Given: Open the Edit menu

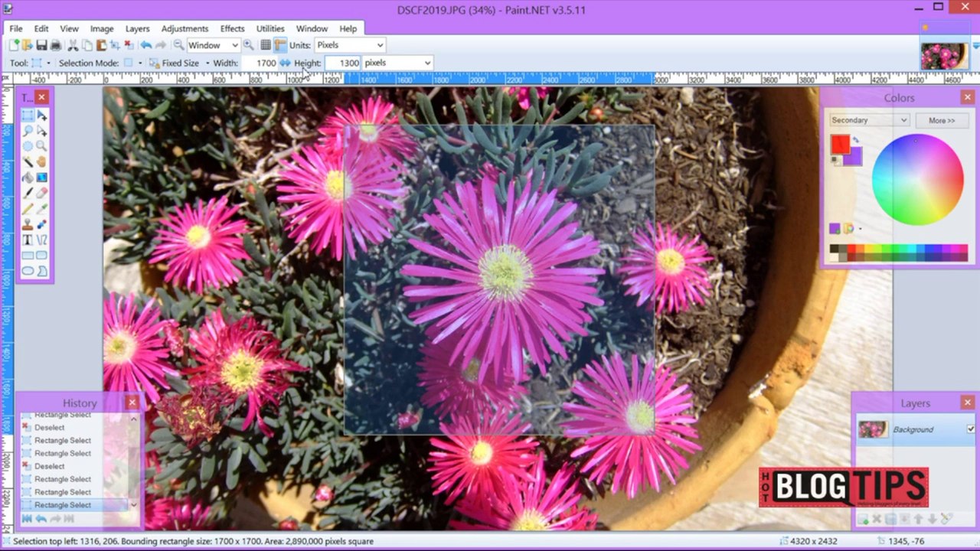Looking at the screenshot, I should (41, 28).
